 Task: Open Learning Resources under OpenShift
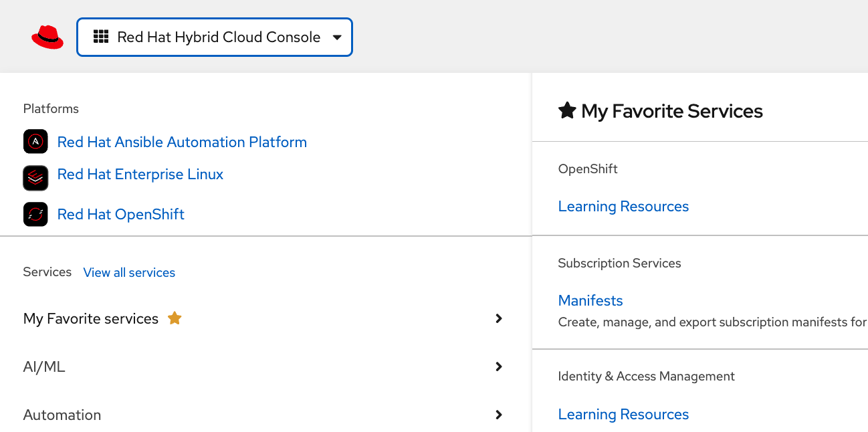tap(623, 206)
